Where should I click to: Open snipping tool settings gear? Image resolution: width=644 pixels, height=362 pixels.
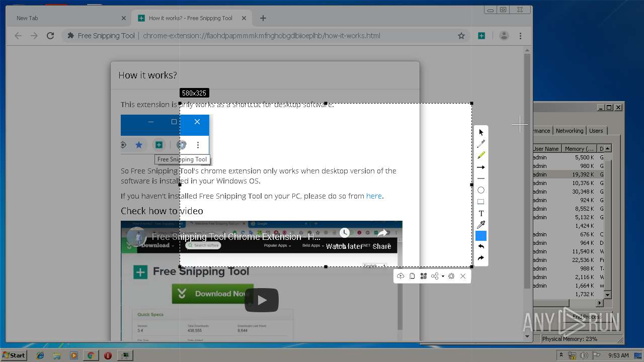451,276
